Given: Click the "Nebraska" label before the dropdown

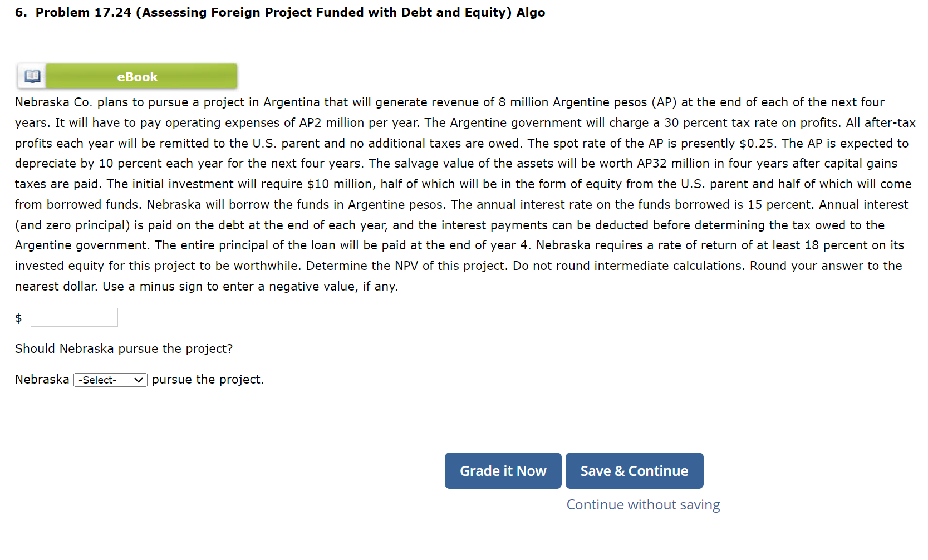Looking at the screenshot, I should click(x=42, y=380).
